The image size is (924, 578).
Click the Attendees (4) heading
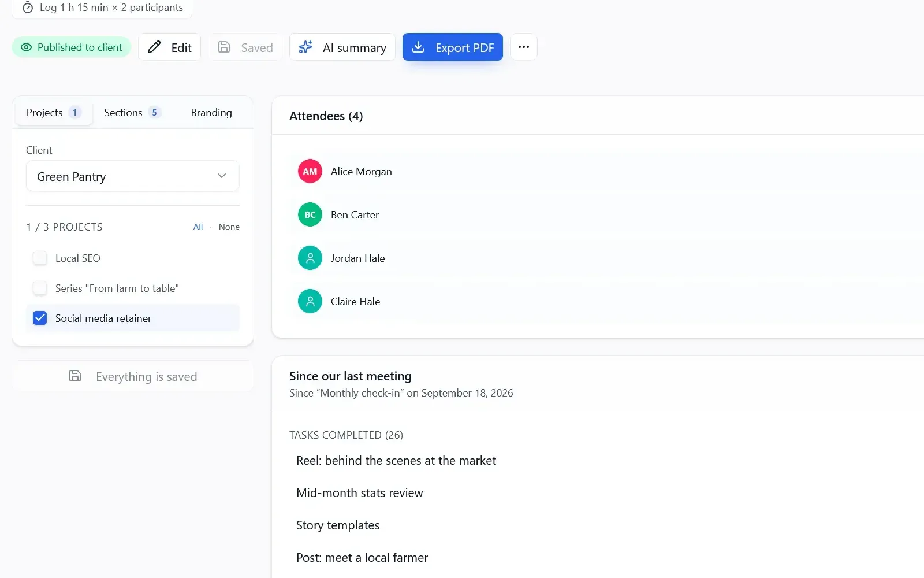(326, 116)
